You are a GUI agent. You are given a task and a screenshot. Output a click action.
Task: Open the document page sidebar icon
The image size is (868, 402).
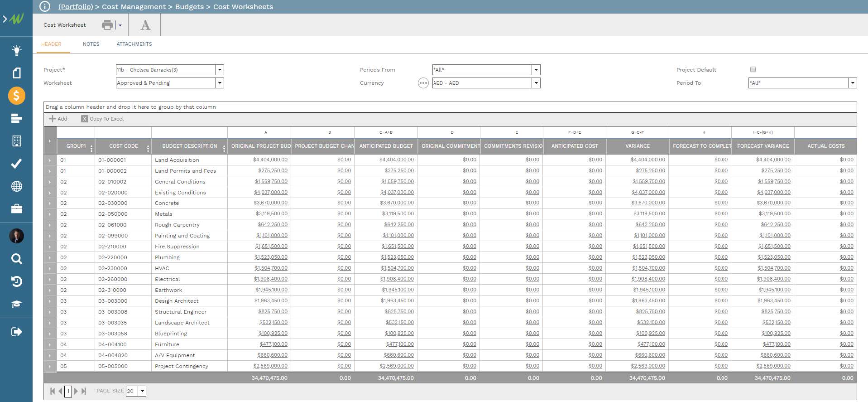click(x=16, y=73)
